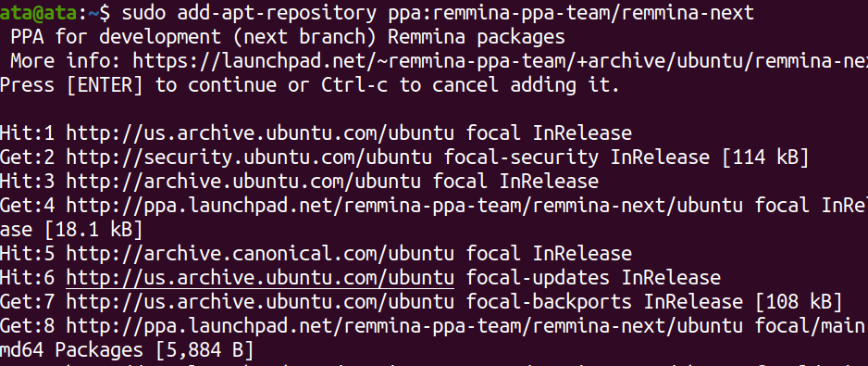Open the launchpad.net More info URL
The image size is (868, 366).
501,60
